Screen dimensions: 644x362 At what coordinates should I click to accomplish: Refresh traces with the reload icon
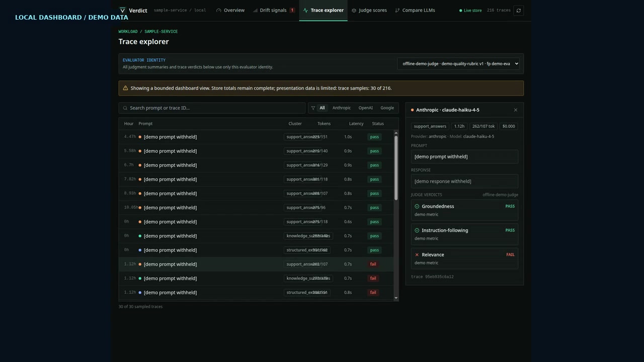click(x=519, y=10)
